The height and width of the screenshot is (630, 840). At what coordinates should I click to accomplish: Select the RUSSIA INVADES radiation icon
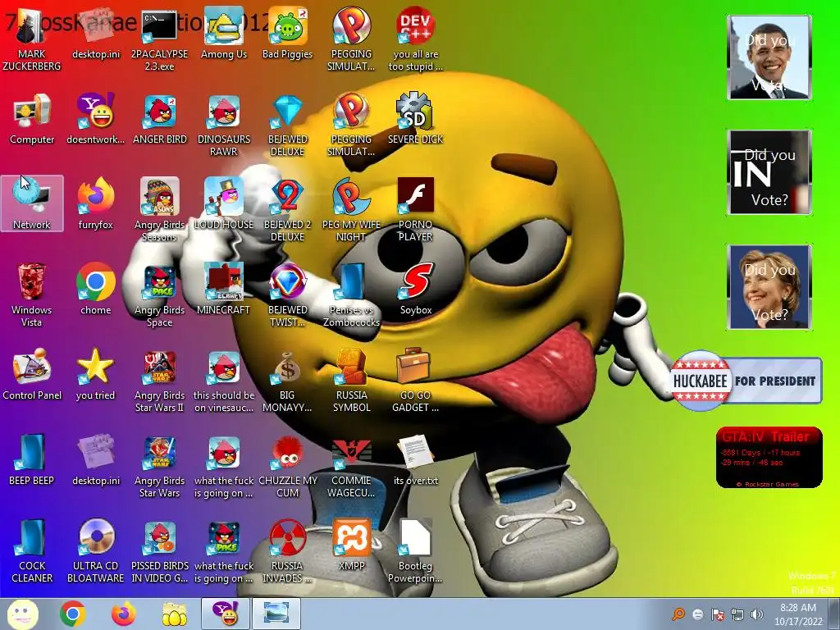[287, 550]
